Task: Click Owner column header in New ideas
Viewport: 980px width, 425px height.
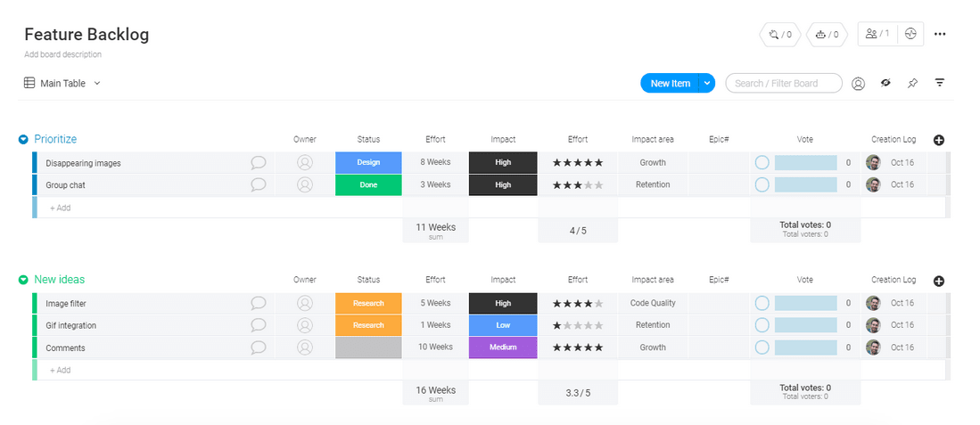Action: (305, 280)
